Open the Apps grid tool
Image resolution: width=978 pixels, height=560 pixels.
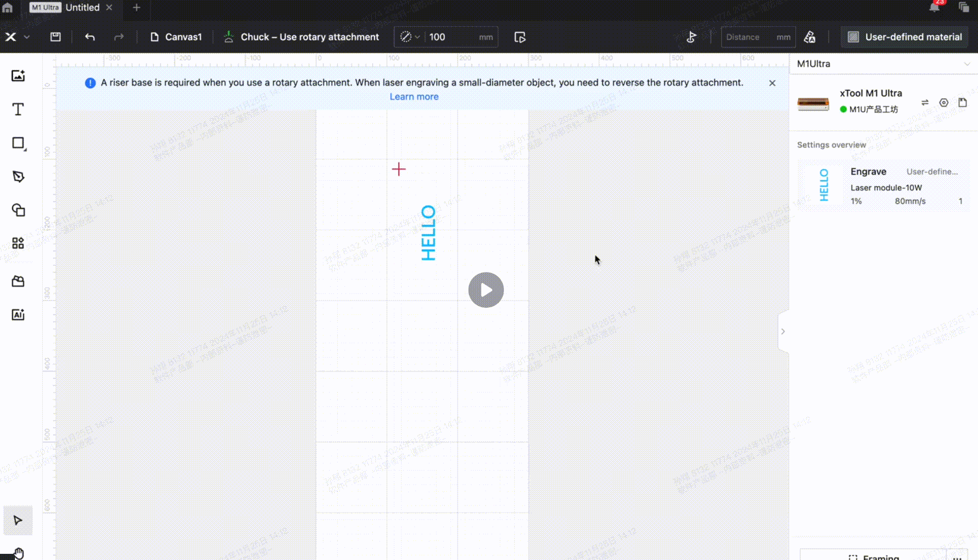coord(18,243)
